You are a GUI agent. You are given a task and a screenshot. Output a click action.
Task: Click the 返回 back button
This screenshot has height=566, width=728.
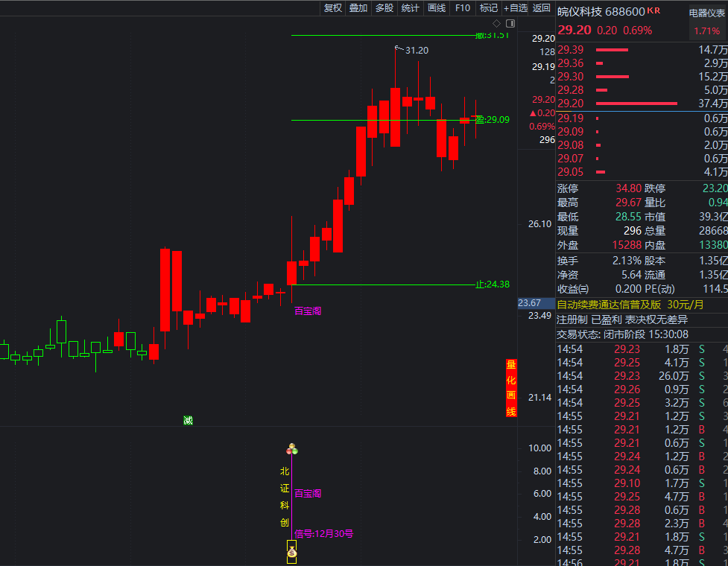point(542,8)
